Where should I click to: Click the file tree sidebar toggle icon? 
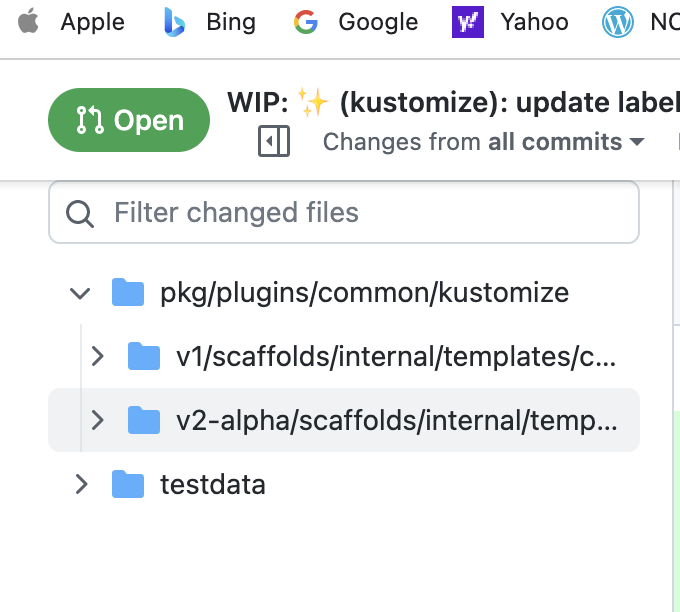(273, 142)
